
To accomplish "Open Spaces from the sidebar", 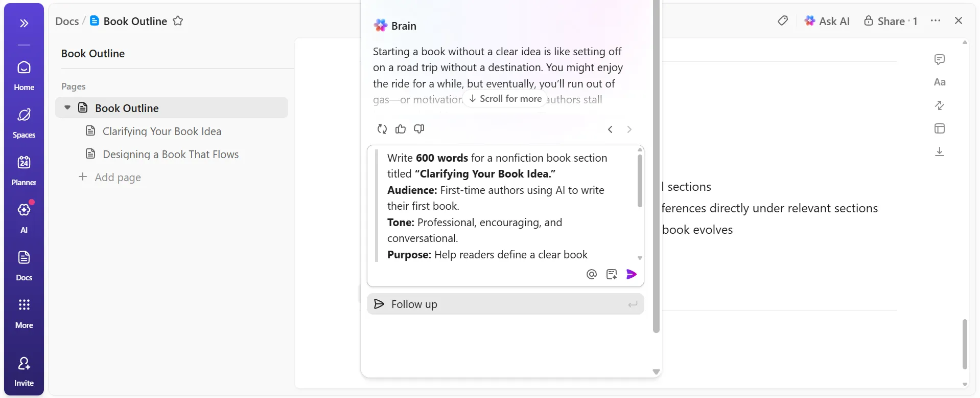I will click(24, 123).
